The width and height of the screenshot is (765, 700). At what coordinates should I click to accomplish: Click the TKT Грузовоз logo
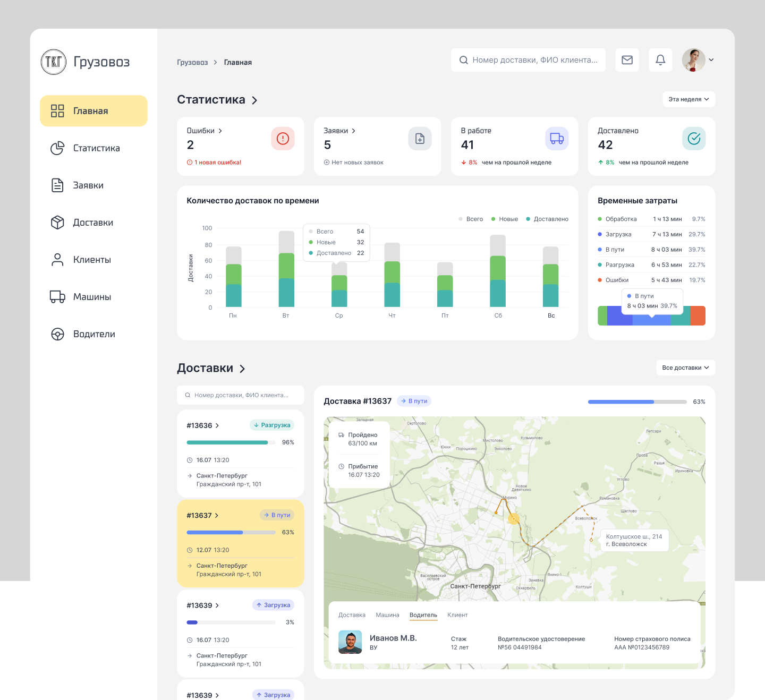coord(85,62)
